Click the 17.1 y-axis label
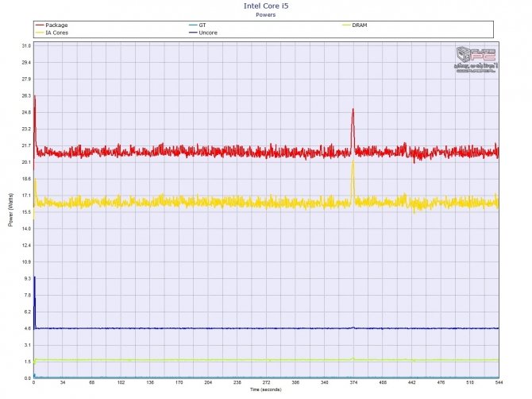This screenshot has height=399, width=532. tap(26, 196)
